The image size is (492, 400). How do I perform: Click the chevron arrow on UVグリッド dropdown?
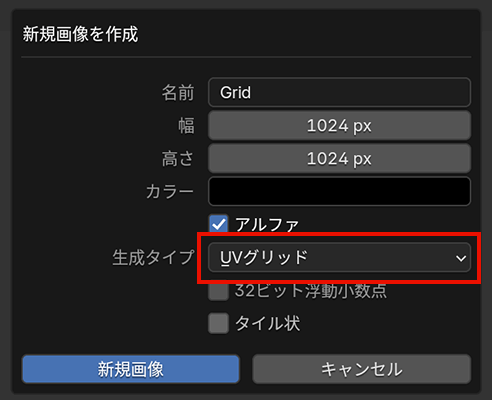pyautogui.click(x=461, y=258)
